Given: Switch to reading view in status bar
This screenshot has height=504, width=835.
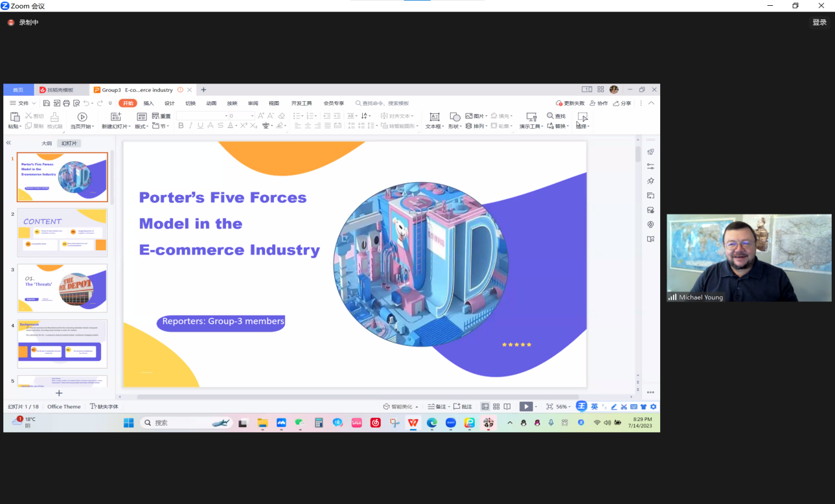Looking at the screenshot, I should 507,406.
